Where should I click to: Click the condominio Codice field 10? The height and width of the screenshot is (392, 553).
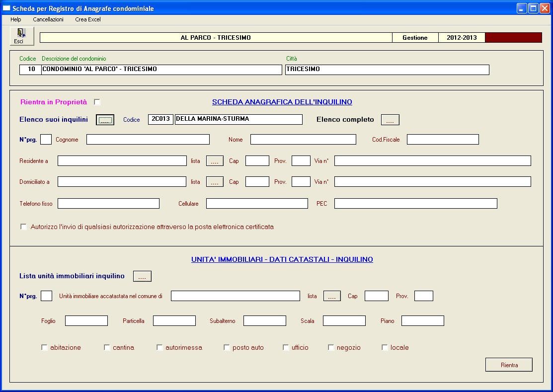31,70
